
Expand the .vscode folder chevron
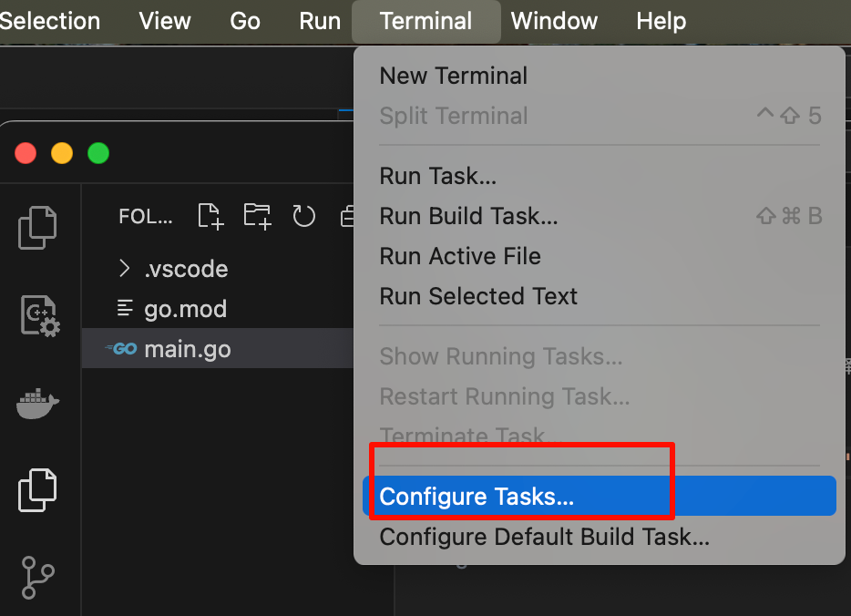[x=125, y=269]
